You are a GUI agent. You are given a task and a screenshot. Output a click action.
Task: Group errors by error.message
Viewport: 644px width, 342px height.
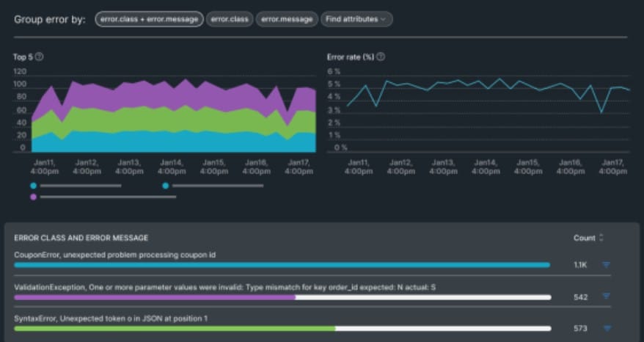click(287, 19)
